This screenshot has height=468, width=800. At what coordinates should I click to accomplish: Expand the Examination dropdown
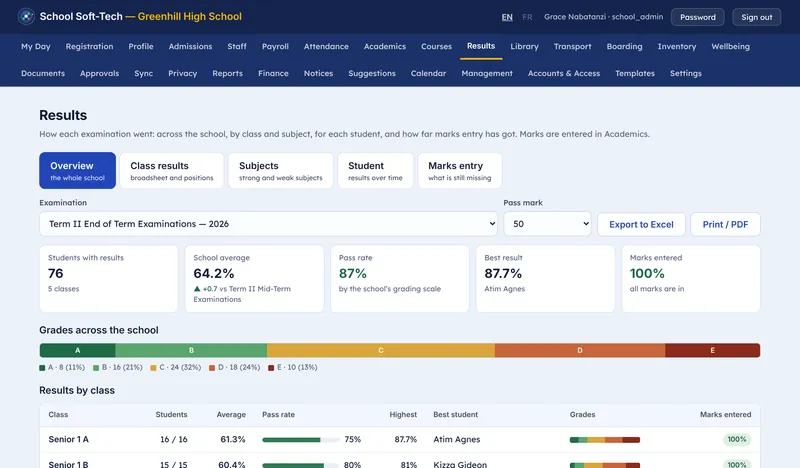[268, 224]
